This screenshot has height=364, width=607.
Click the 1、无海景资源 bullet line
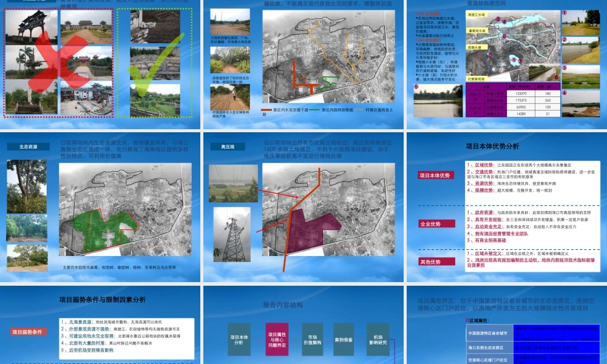click(112, 322)
